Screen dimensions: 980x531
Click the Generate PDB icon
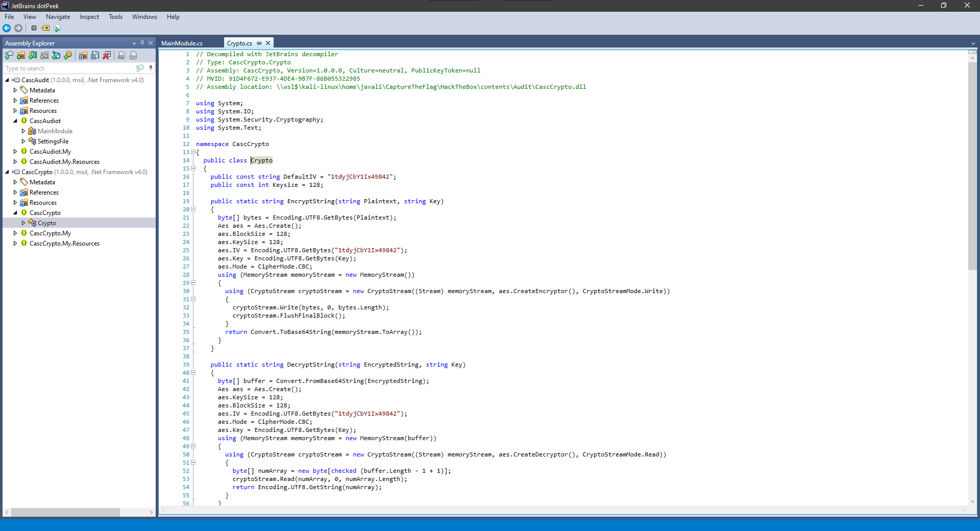(133, 55)
